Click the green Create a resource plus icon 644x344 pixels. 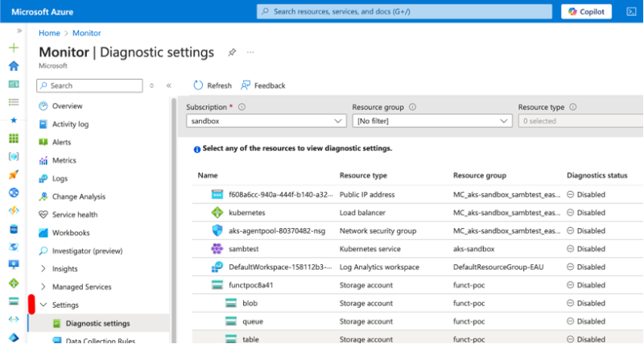click(13, 48)
